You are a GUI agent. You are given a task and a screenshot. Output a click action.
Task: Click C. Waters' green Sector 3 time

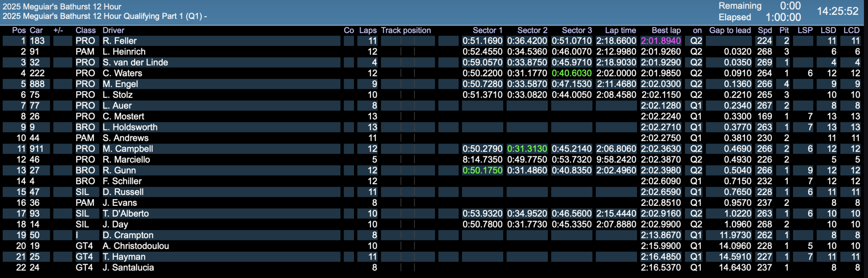(571, 73)
